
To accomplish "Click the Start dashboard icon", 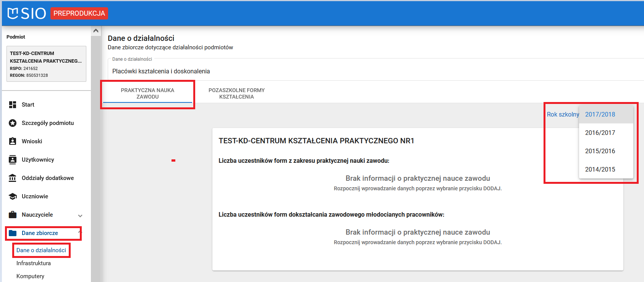I will [13, 105].
